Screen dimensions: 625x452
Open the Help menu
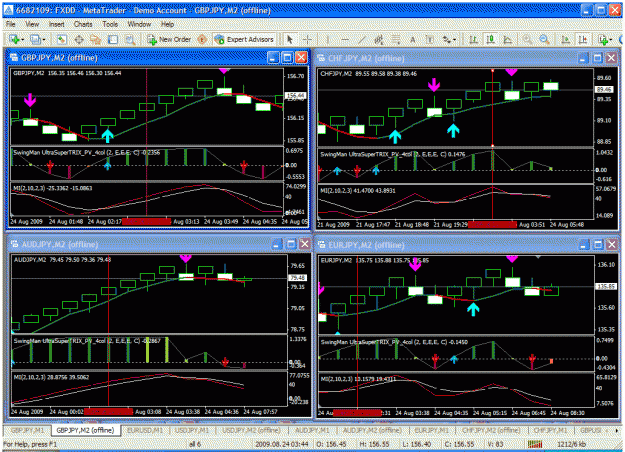167,24
